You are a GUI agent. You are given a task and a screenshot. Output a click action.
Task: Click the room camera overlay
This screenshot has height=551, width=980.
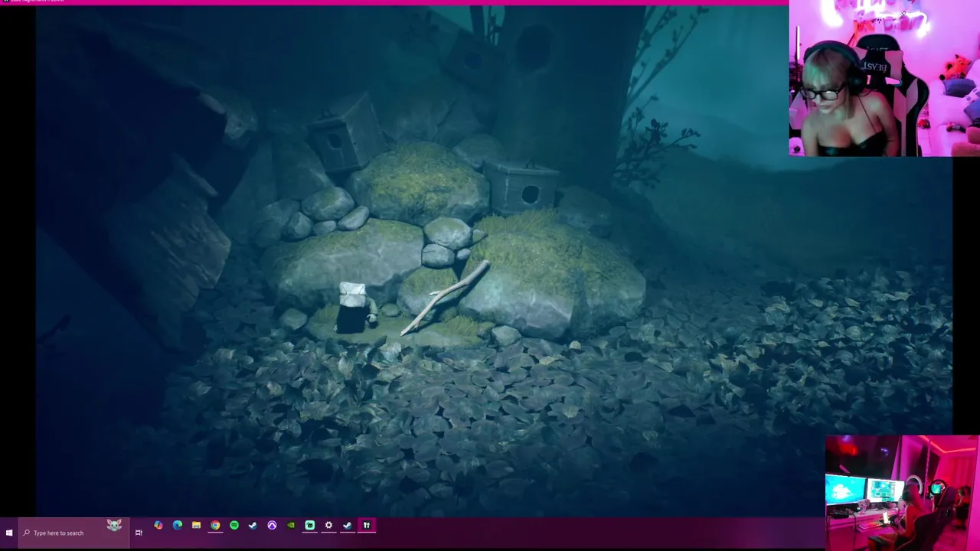point(902,493)
